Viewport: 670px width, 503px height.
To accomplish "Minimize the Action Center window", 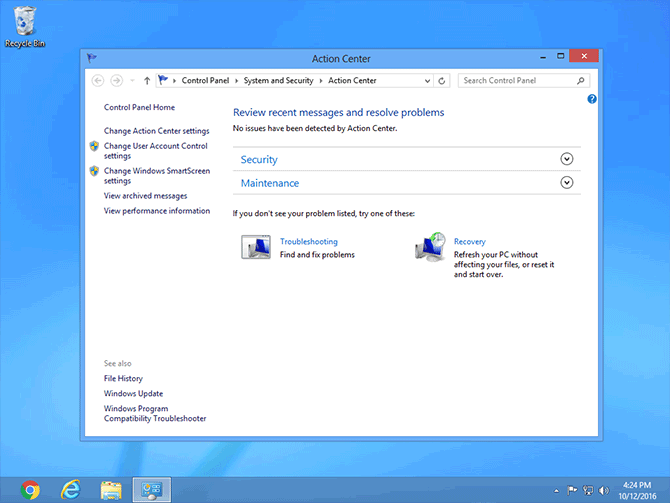I will tap(543, 57).
